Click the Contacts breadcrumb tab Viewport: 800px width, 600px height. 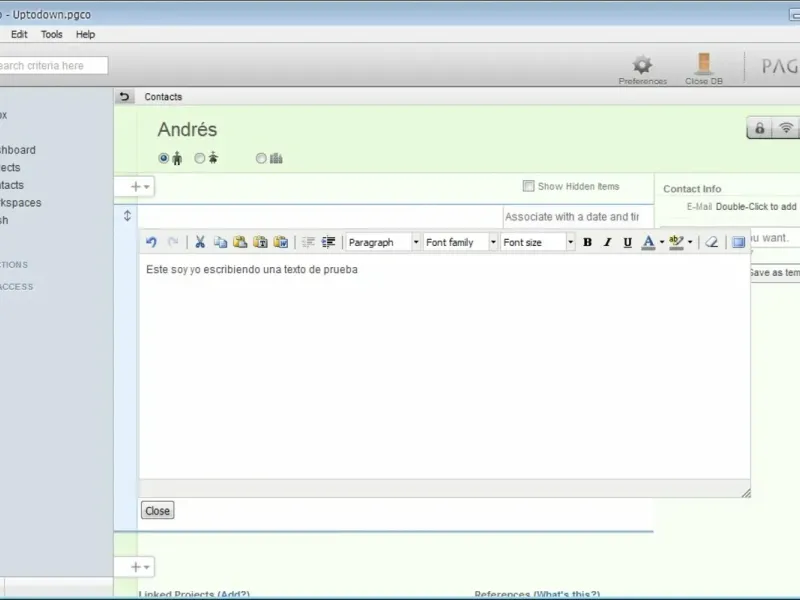163,96
